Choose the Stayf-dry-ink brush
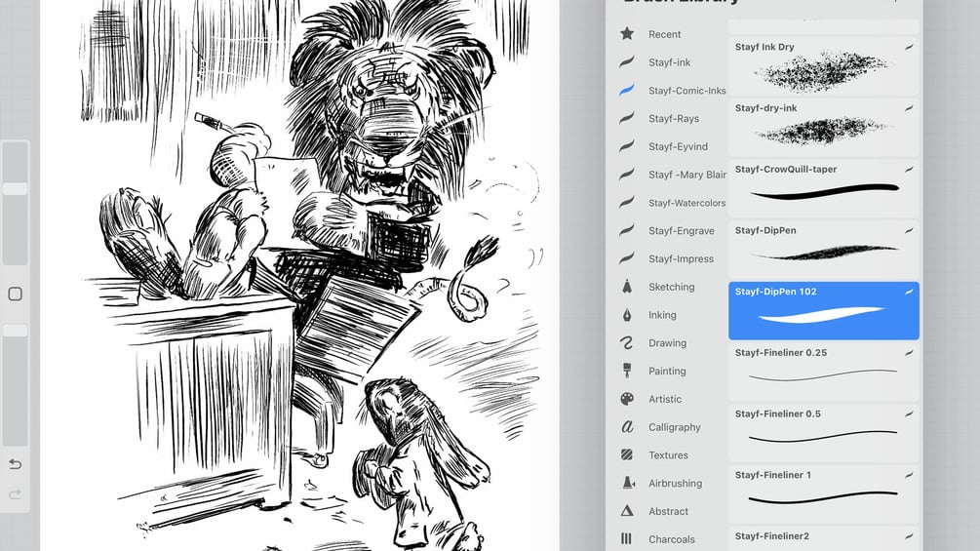This screenshot has height=551, width=980. click(824, 126)
